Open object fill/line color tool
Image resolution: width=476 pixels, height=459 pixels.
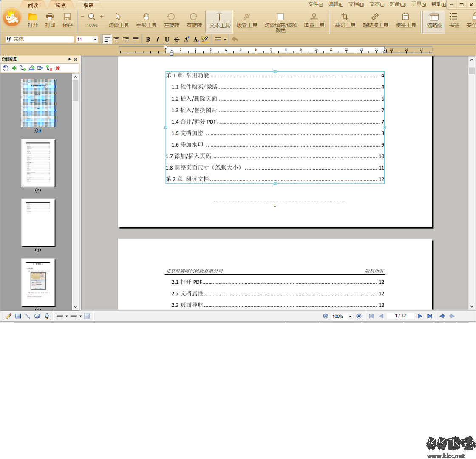[x=280, y=22]
